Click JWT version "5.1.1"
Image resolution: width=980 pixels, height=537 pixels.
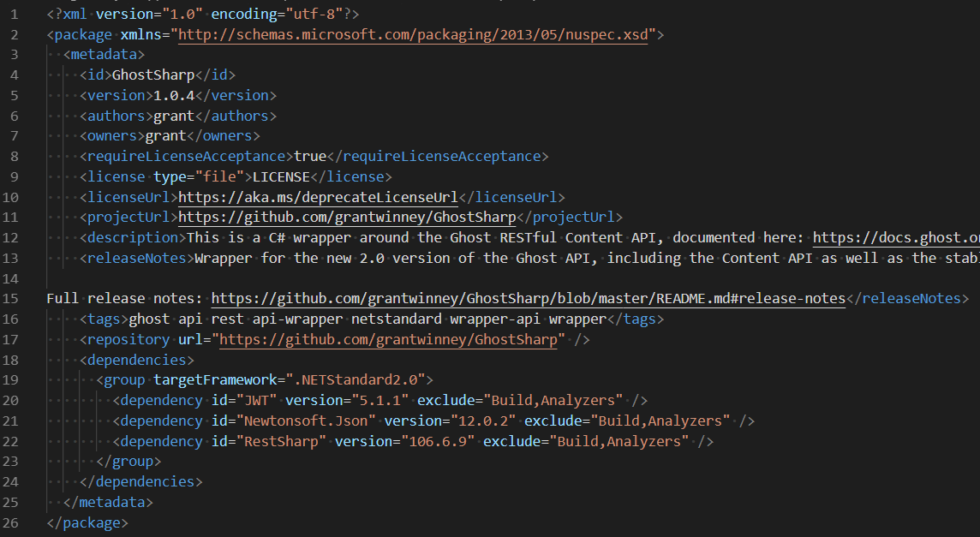[x=380, y=401]
